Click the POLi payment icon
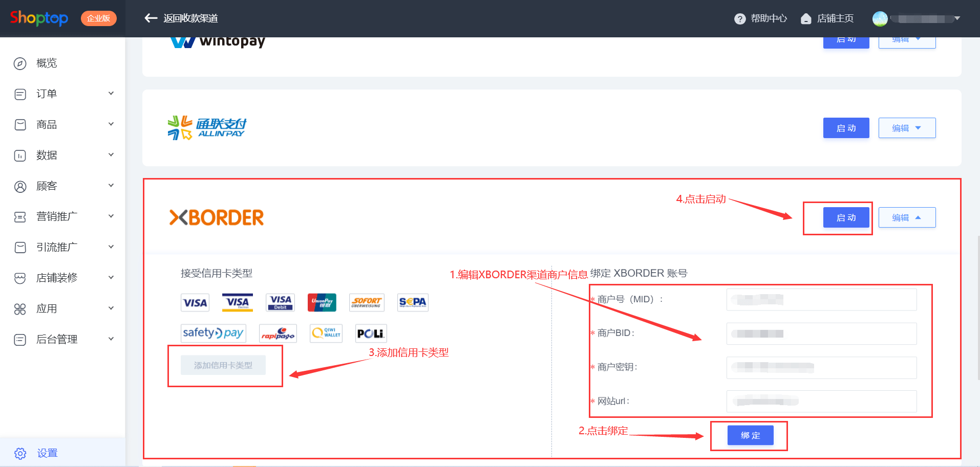Viewport: 980px width, 467px height. pos(370,333)
